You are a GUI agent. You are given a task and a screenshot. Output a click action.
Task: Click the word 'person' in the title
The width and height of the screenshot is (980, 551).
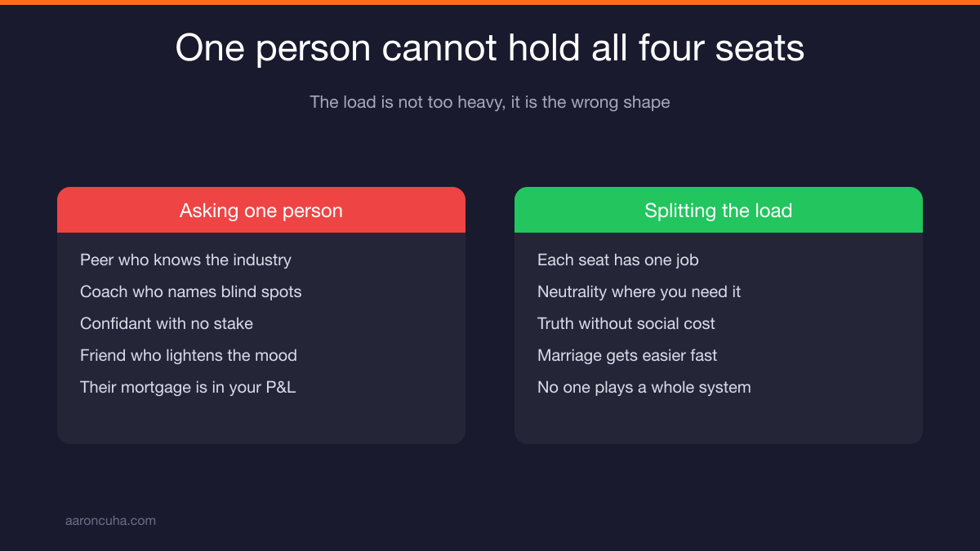tap(314, 49)
